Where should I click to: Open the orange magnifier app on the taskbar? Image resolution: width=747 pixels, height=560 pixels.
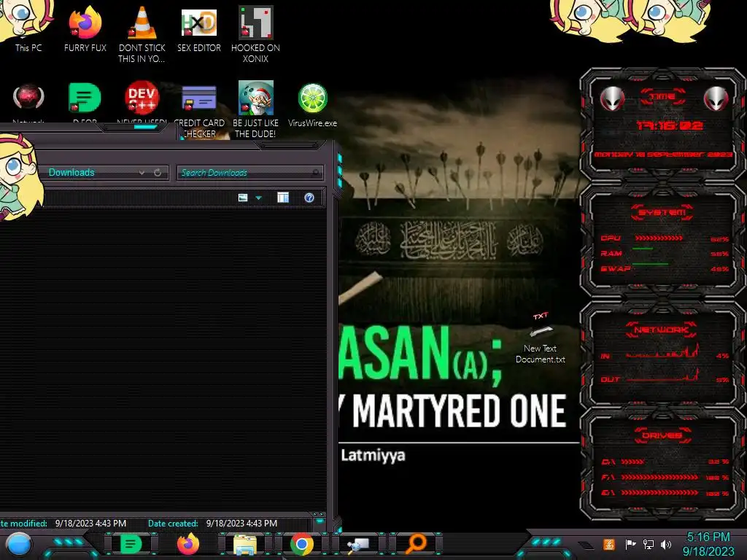click(x=416, y=544)
